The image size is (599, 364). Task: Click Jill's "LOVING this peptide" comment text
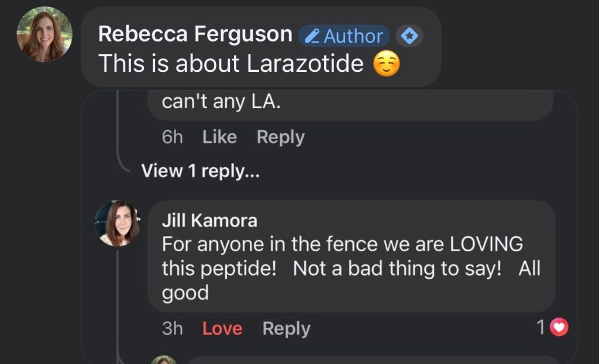(x=351, y=268)
